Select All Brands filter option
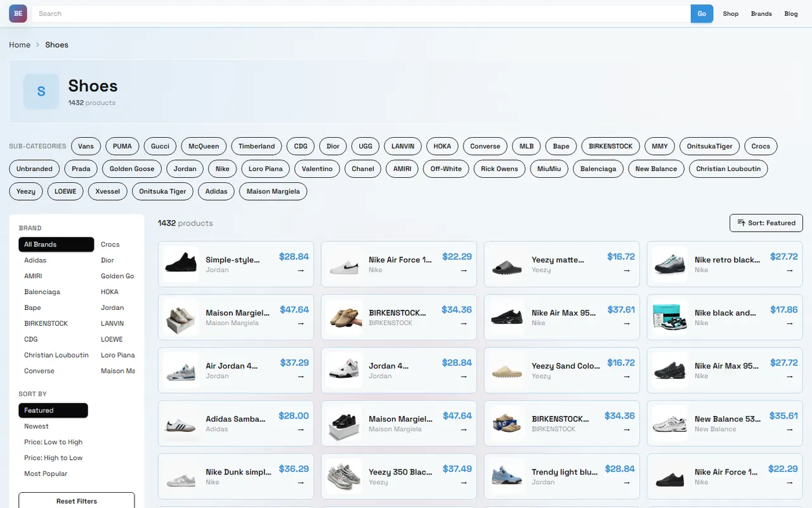 click(x=56, y=244)
